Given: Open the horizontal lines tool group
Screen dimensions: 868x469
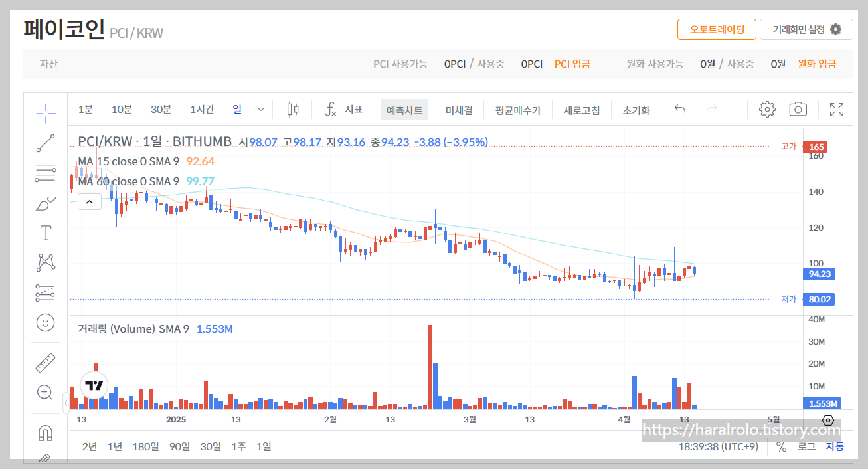Looking at the screenshot, I should pyautogui.click(x=45, y=173).
